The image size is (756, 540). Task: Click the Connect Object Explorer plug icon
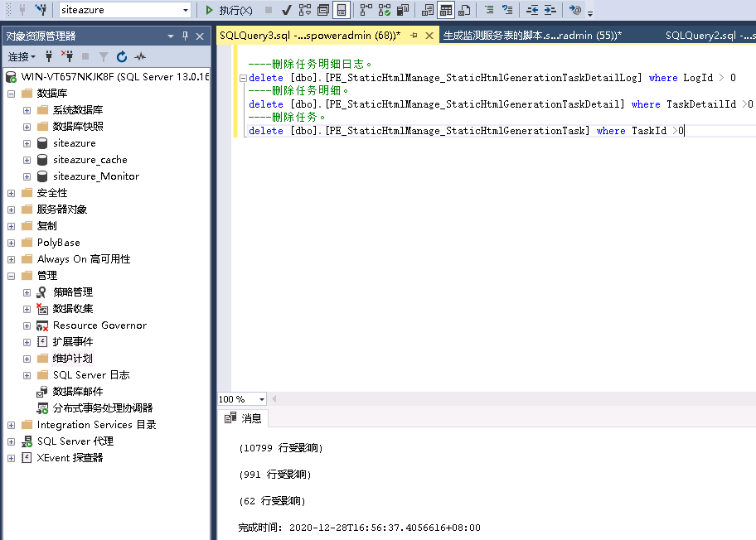point(49,56)
